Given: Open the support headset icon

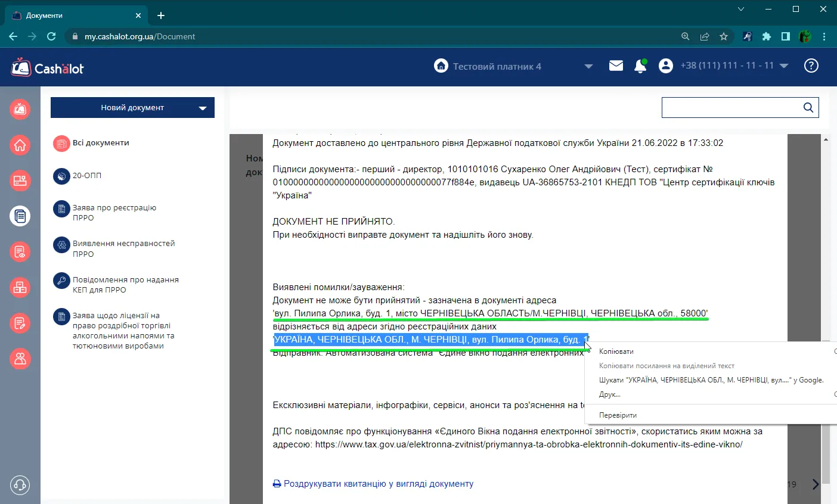Looking at the screenshot, I should point(20,485).
